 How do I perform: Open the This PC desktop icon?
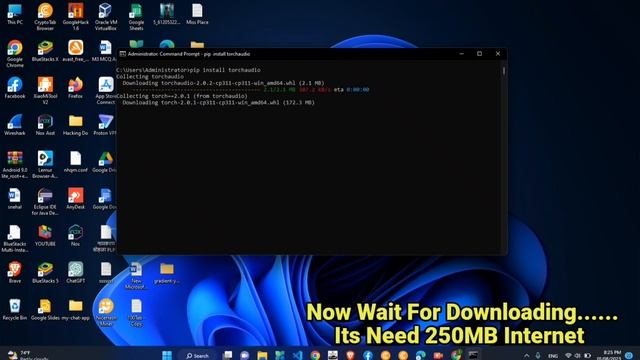coord(15,14)
